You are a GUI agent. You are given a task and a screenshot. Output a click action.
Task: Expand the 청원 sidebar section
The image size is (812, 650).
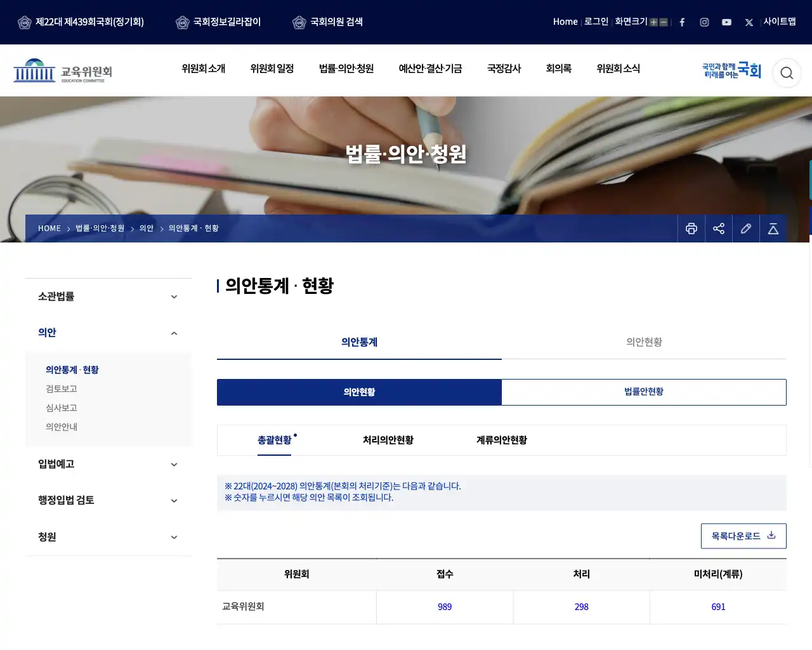(108, 537)
